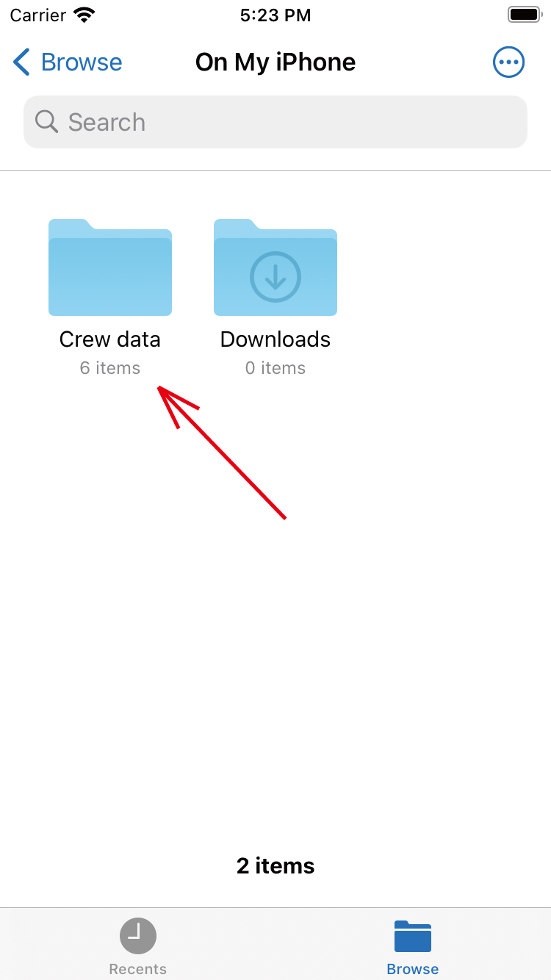The height and width of the screenshot is (980, 551).
Task: Click the Downloads folder name label
Action: (x=275, y=339)
